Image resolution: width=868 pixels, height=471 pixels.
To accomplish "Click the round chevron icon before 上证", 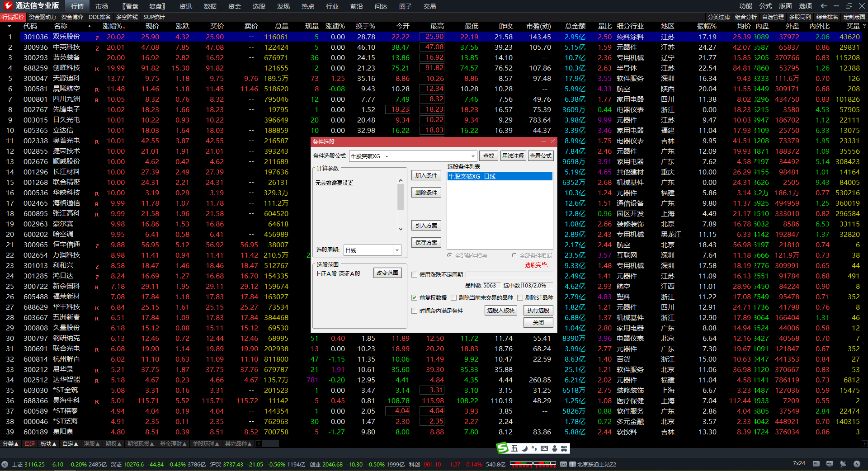I will click(x=5, y=464).
